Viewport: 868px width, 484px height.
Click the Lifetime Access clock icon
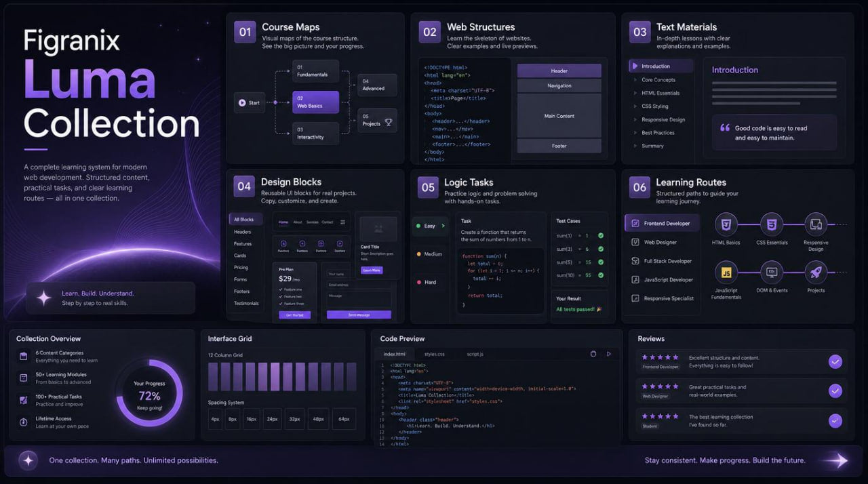(23, 422)
